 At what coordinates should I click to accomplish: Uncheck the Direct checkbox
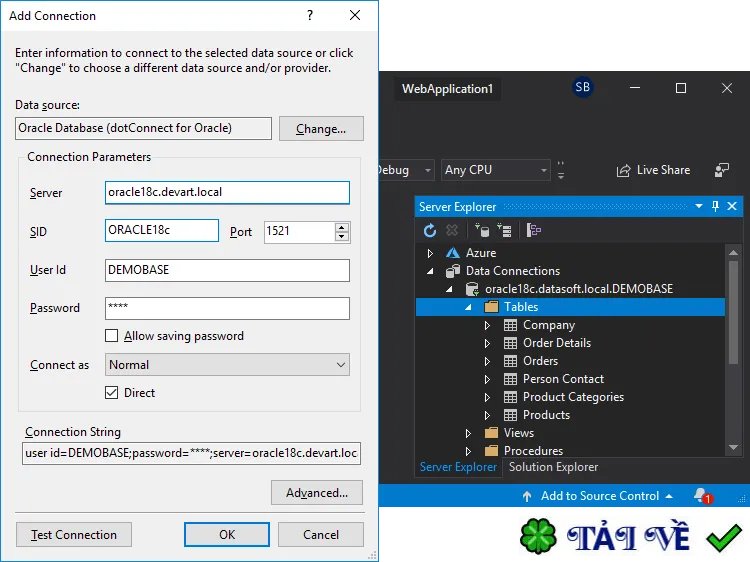[111, 393]
